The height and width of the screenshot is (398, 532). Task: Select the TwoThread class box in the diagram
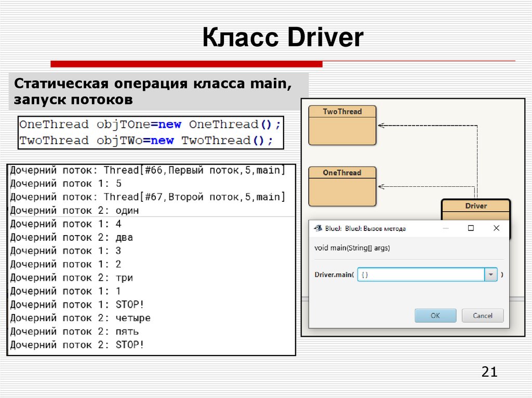342,125
